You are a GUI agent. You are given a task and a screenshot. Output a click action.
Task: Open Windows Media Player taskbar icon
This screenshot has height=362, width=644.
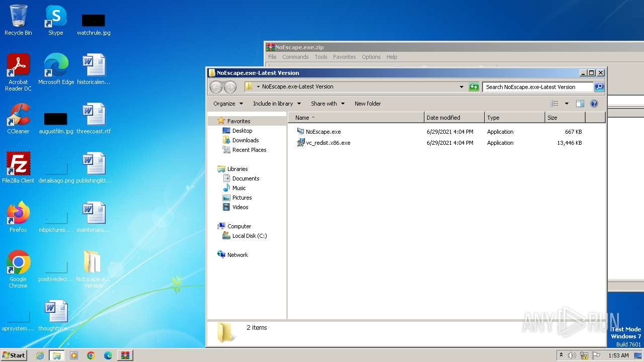(74, 355)
